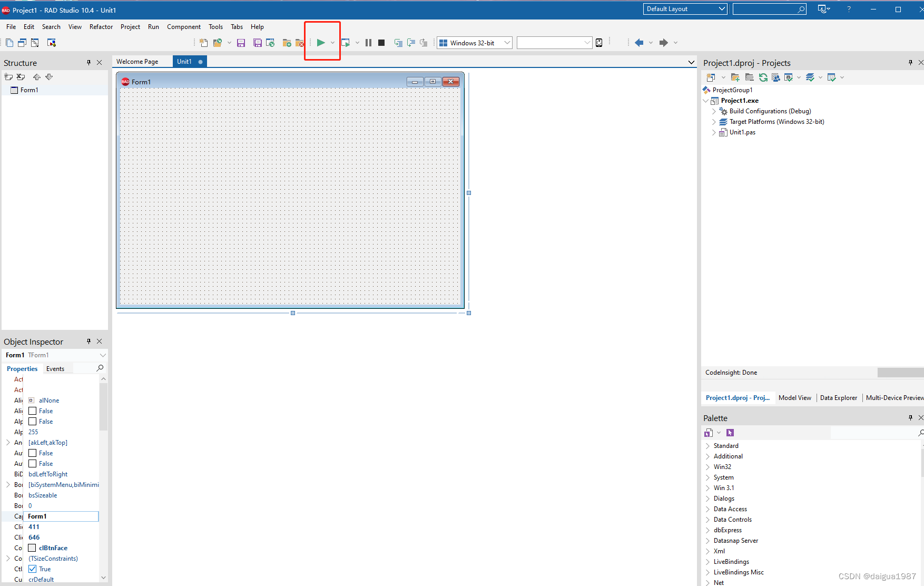Screen dimensions: 924x586
Task: Toggle Form/Unit icon in toolbar
Action: pyautogui.click(x=35, y=43)
